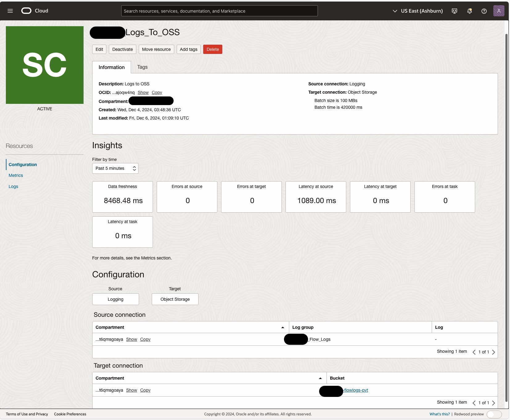
Task: Go to next page in source connection table
Action: [494, 352]
